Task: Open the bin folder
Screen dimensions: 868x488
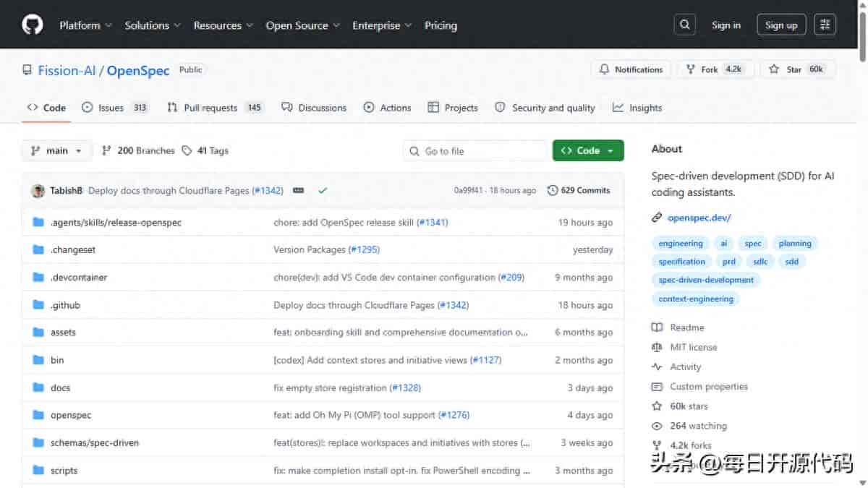Action: 57,359
